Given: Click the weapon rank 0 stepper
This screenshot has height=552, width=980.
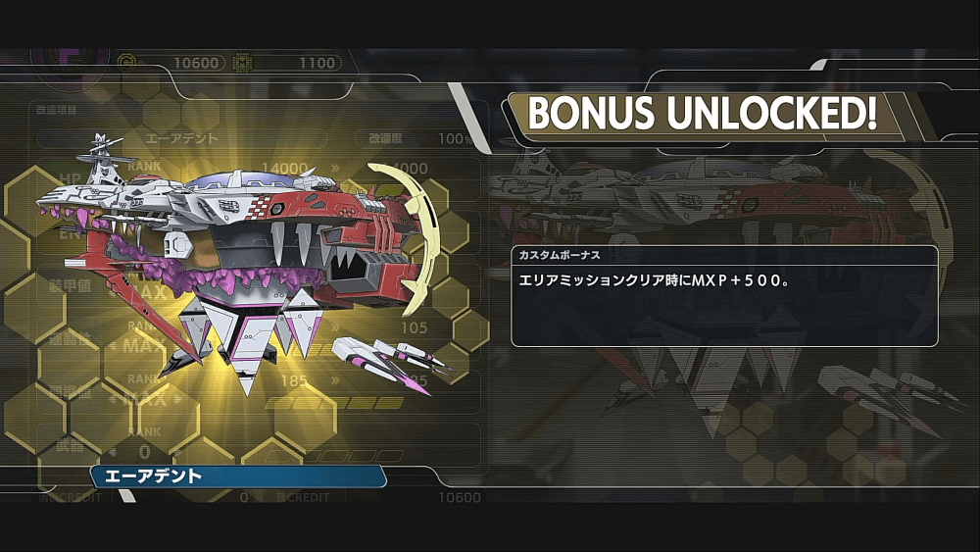Looking at the screenshot, I should click(144, 451).
